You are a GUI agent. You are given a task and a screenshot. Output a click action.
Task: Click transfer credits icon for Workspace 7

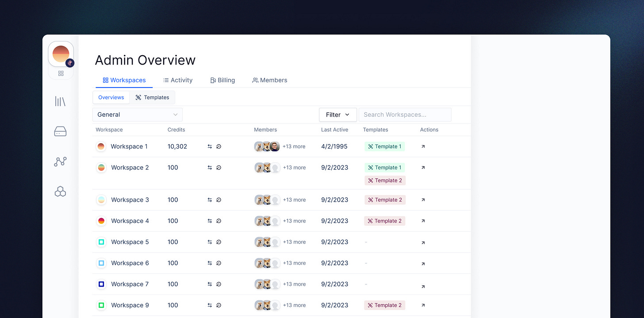pyautogui.click(x=210, y=284)
